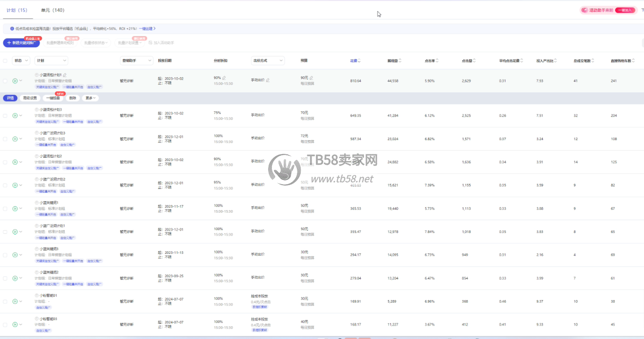Click the 一键创建 link in the banner
644x339 pixels.
coord(147,28)
